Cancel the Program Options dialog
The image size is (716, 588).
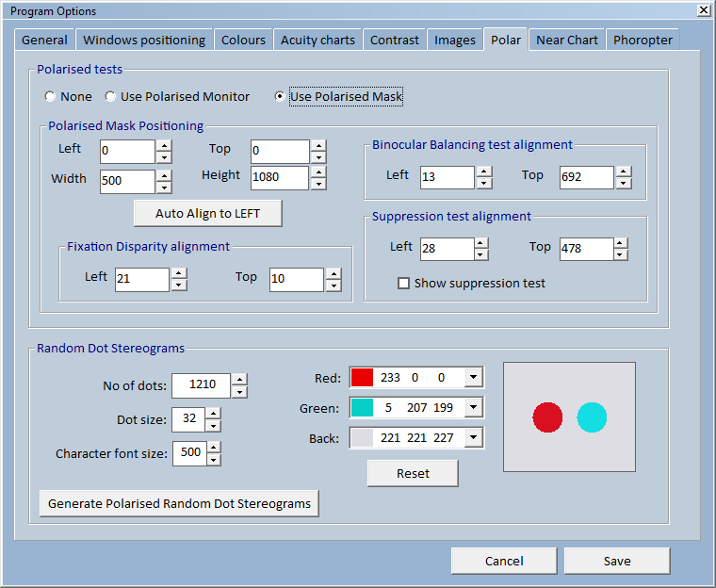point(504,561)
